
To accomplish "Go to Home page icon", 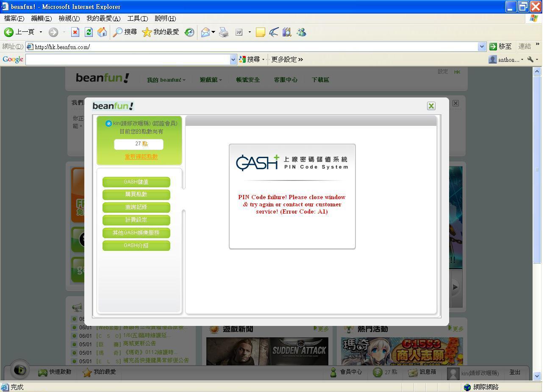I will tap(102, 32).
